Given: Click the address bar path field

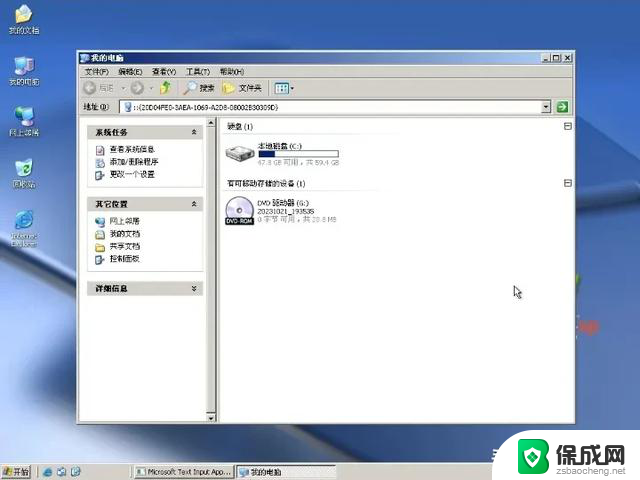Looking at the screenshot, I should click(331, 107).
